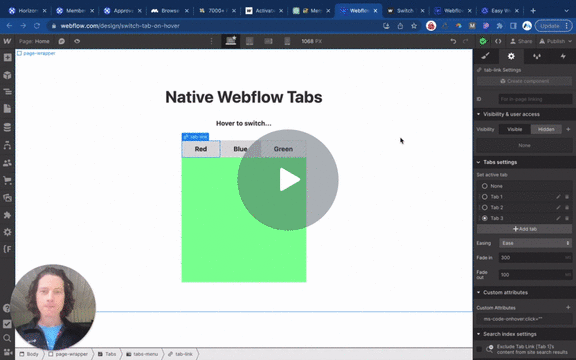Select the mobile landscape breakpoint
This screenshot has height=360, width=576.
[x=269, y=41]
